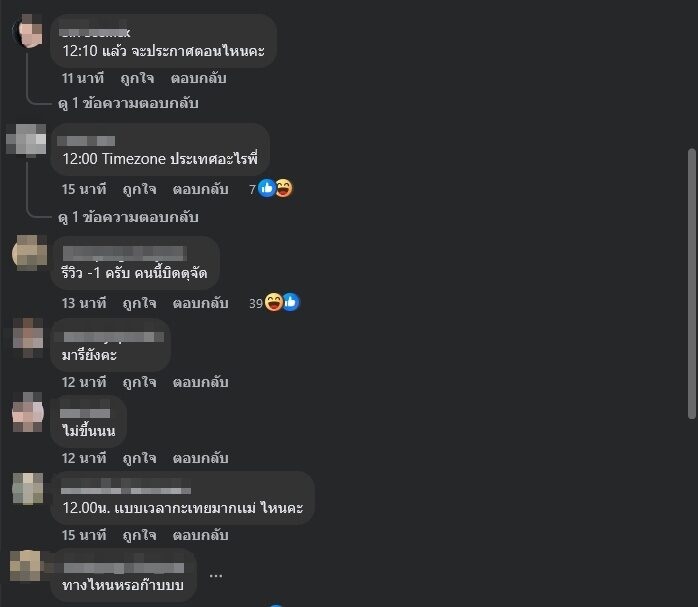Click the vertical scrollbar thumb
Image resolution: width=698 pixels, height=607 pixels.
click(691, 284)
